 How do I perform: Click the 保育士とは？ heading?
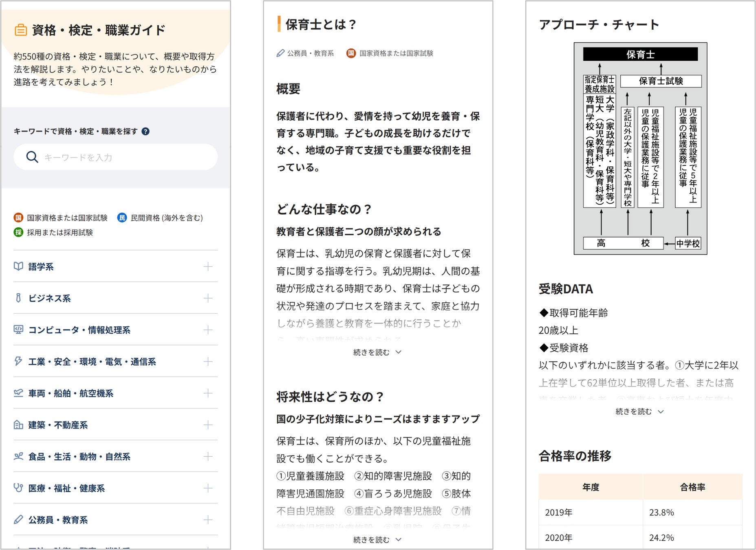pyautogui.click(x=320, y=24)
